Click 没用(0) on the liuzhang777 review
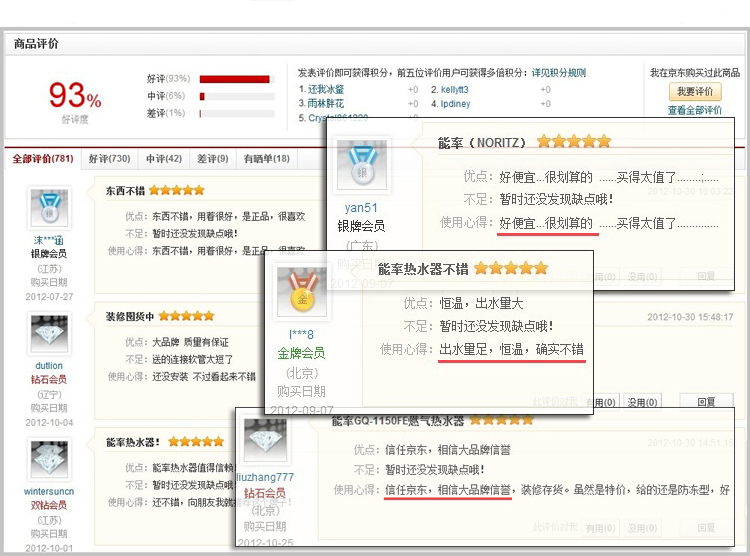Image resolution: width=750 pixels, height=556 pixels. (x=642, y=528)
